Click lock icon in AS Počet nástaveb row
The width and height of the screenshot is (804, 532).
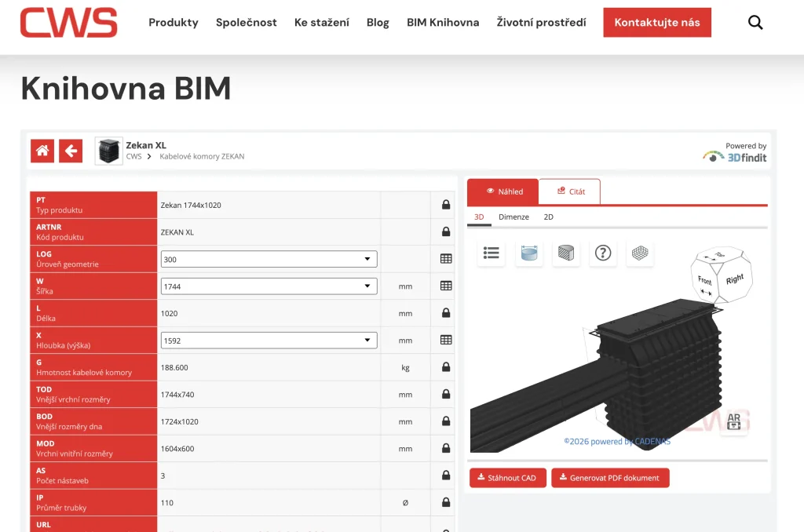click(x=446, y=475)
